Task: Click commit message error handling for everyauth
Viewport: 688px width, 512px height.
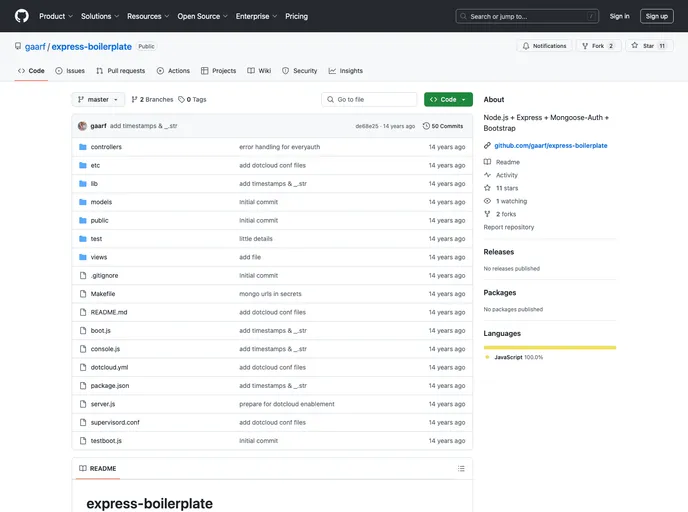Action: coord(280,147)
